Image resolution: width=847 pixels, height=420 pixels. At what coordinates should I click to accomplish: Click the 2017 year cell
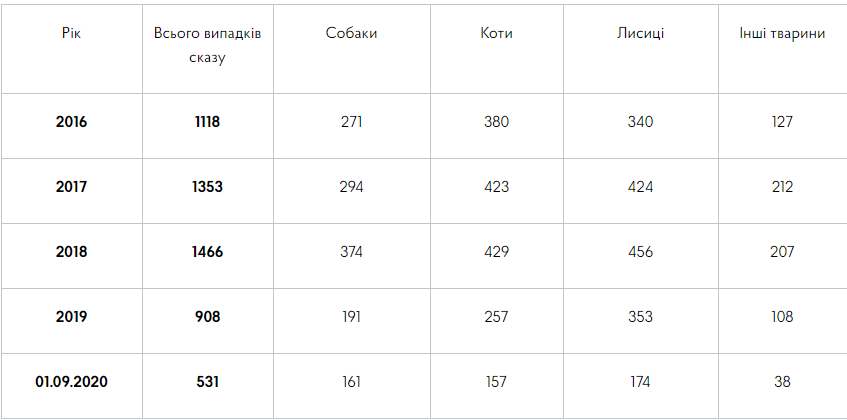pyautogui.click(x=71, y=187)
